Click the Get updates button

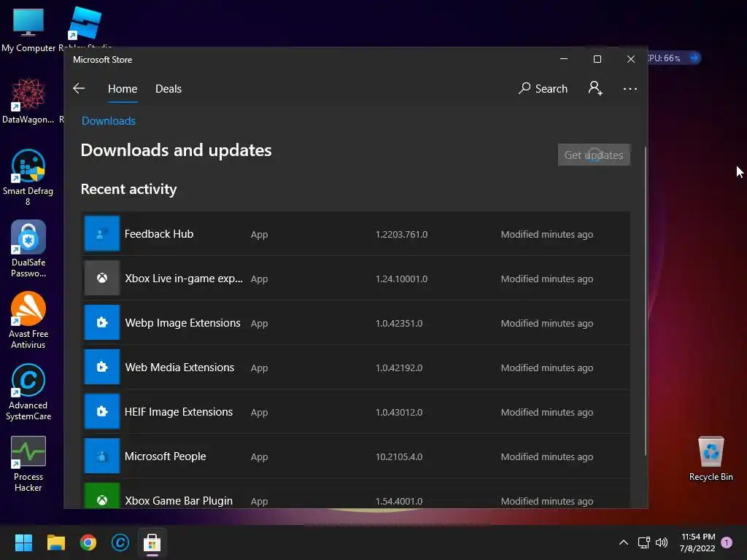pos(594,155)
